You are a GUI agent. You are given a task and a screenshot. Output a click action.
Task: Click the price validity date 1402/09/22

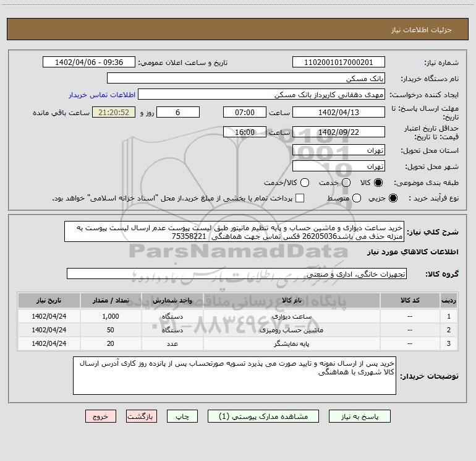pos(339,132)
